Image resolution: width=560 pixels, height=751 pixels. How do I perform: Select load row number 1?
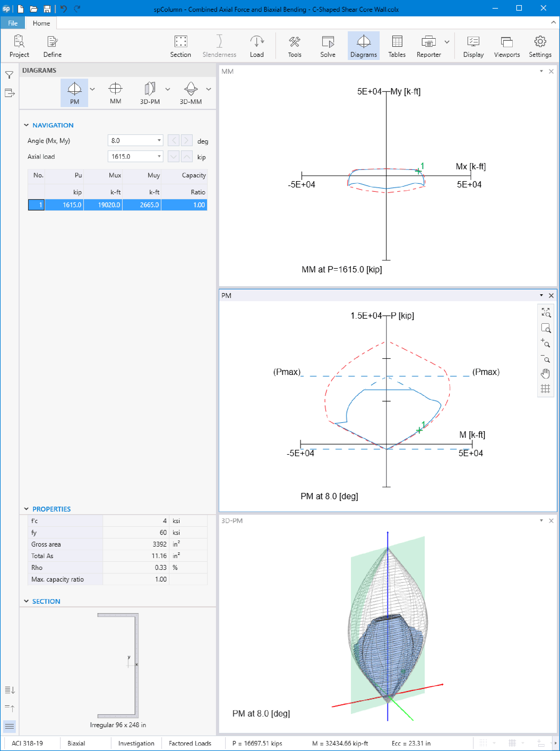36,205
